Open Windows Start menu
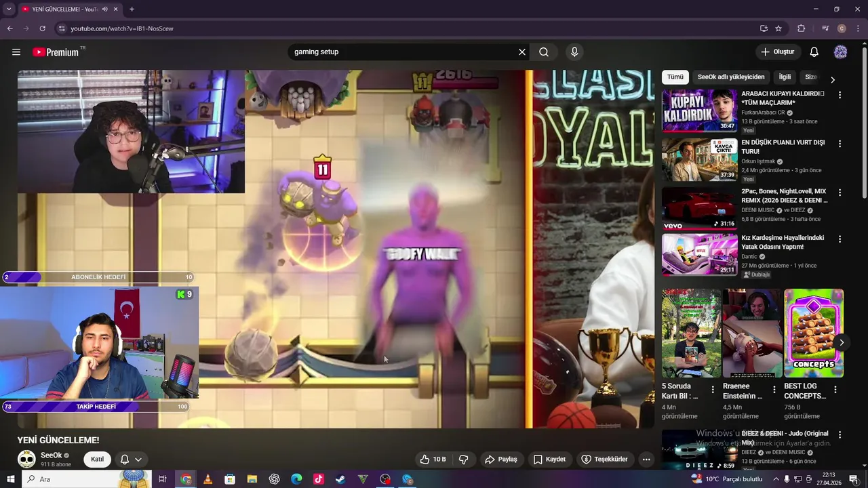 point(10,479)
